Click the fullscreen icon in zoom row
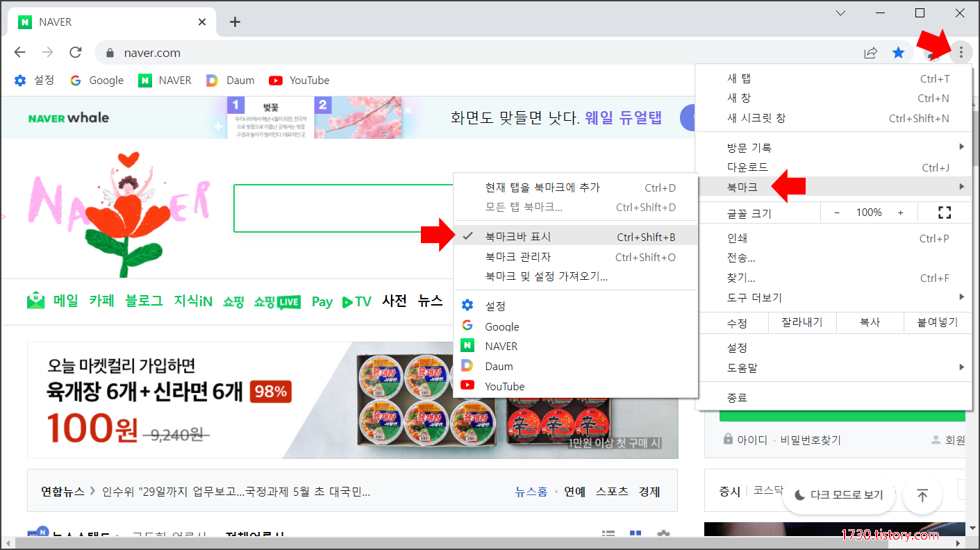Screen dimensions: 980x550 [x=945, y=212]
